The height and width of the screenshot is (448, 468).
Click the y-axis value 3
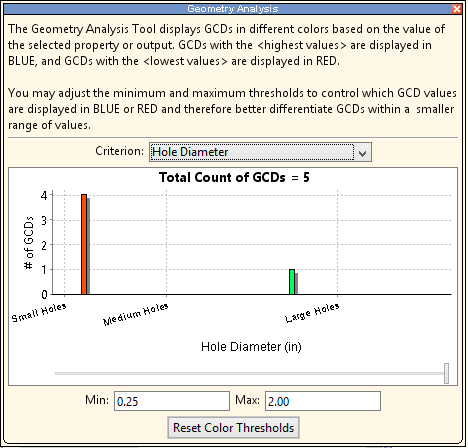pyautogui.click(x=44, y=220)
